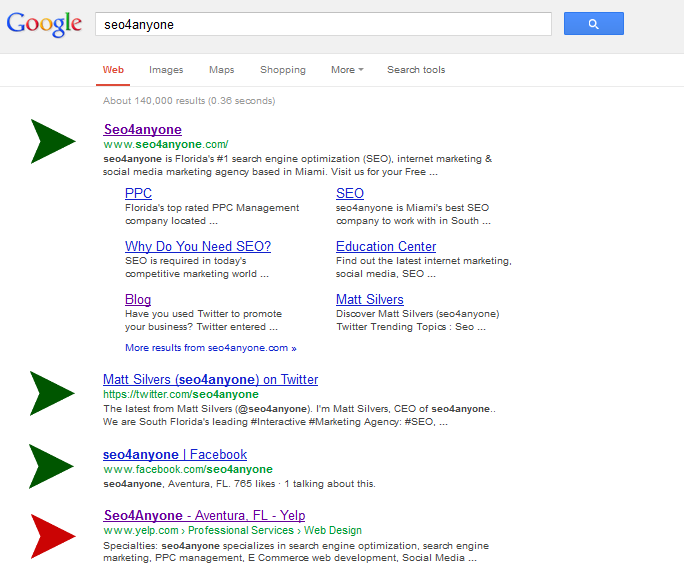Click the About 140,000 results count text

[189, 101]
